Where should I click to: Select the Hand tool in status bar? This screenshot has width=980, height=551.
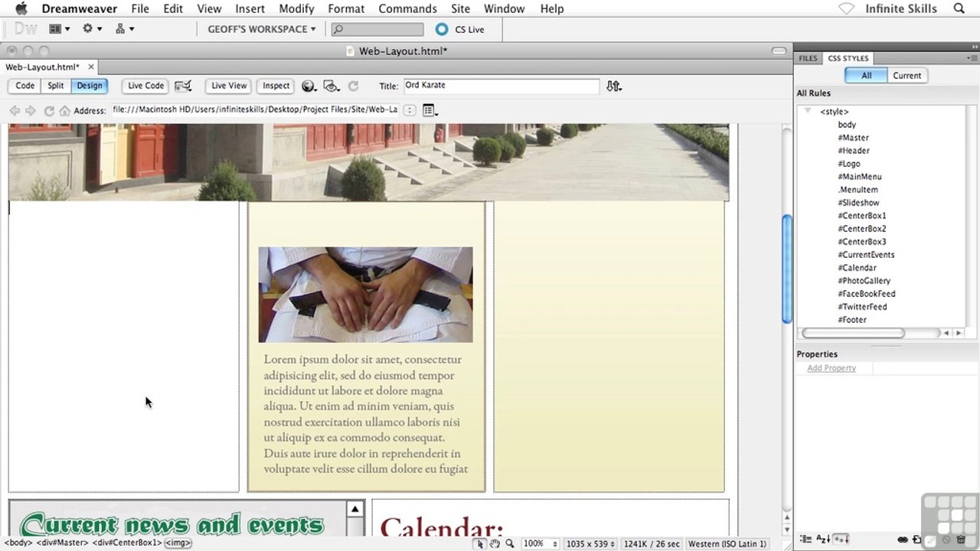[495, 543]
